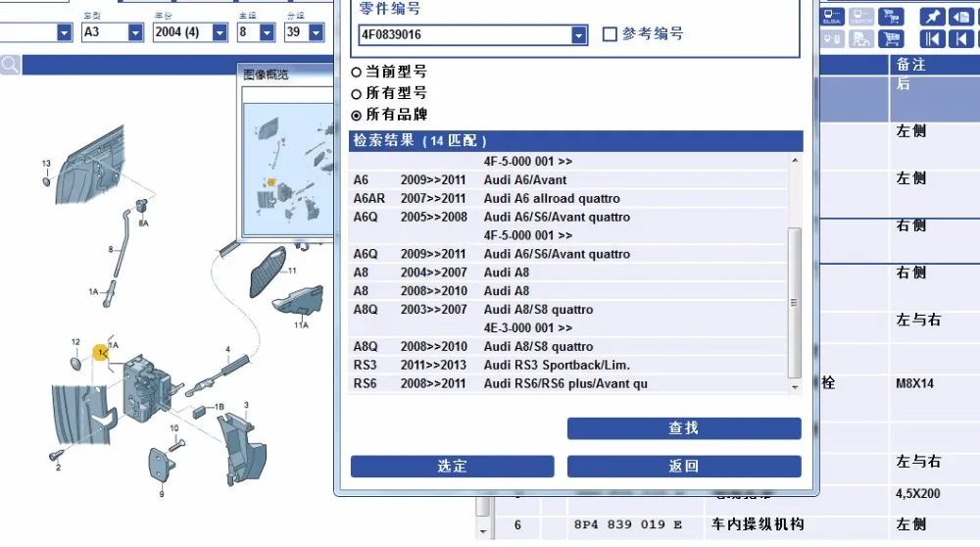
Task: Select result row A8 2008>>2010 Audi A8
Action: [x=567, y=291]
